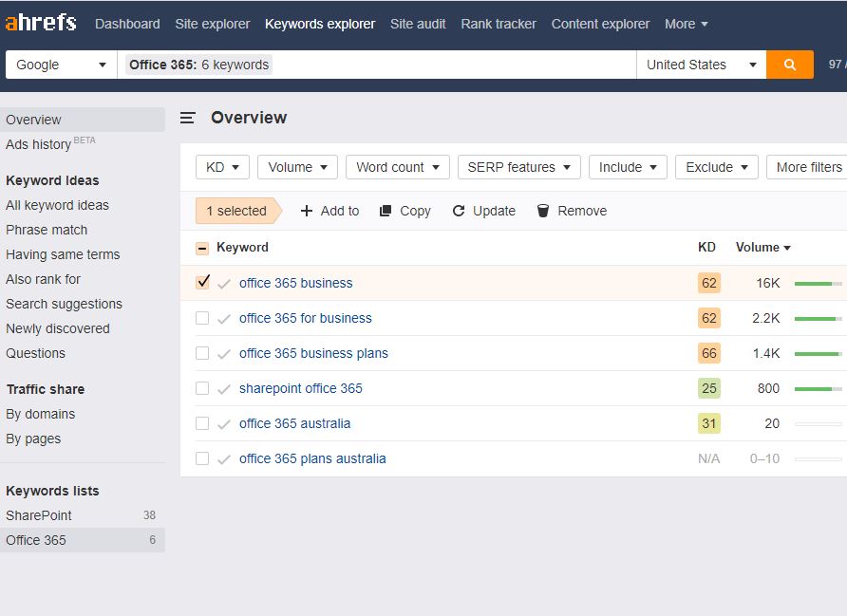Click the Remove trash icon
847x616 pixels.
pos(543,211)
